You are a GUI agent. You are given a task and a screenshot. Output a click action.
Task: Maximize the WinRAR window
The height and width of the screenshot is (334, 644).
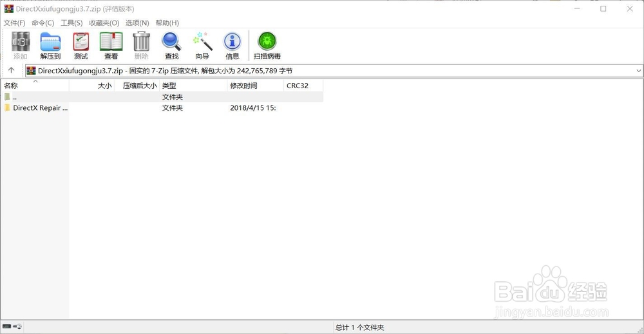coord(603,8)
